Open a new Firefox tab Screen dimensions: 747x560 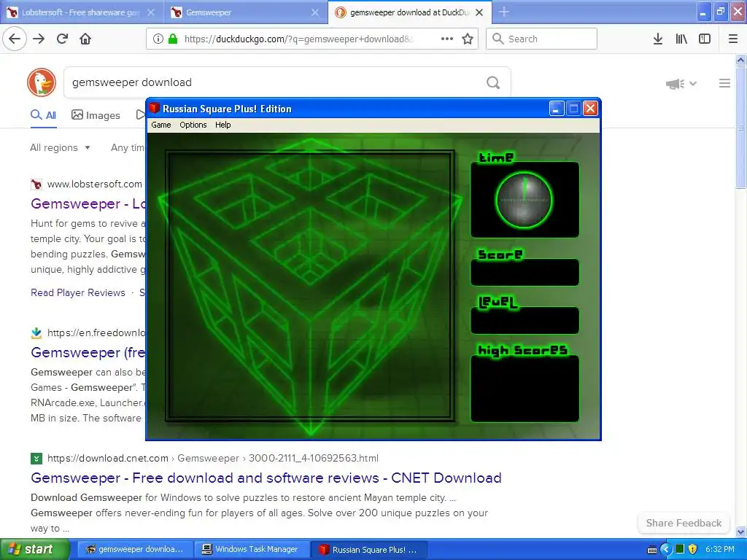(x=504, y=12)
